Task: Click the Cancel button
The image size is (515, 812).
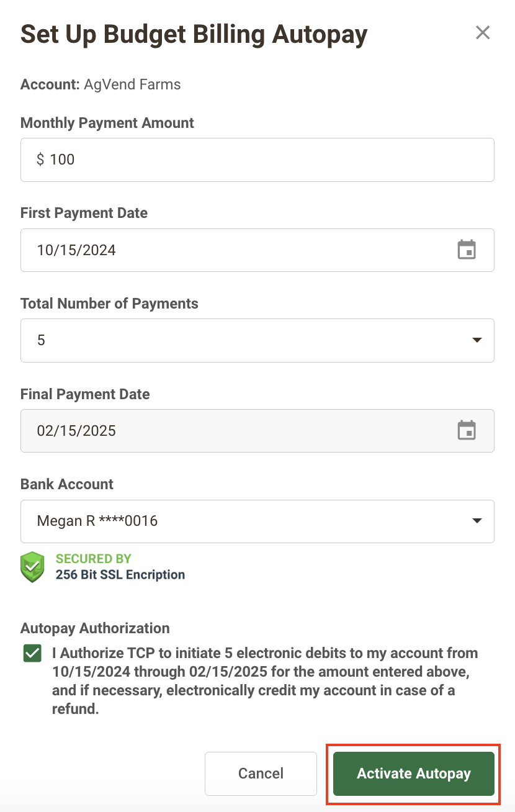Action: (261, 774)
